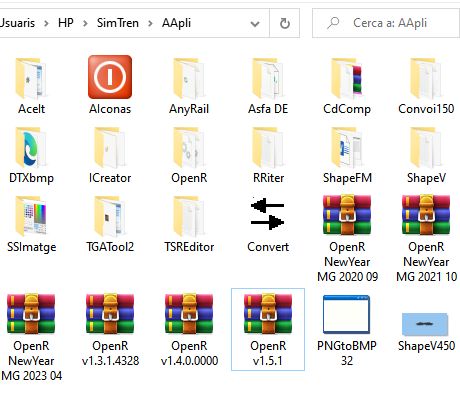Click the Cerca a: AApli search field
Viewport: 460px width, 396px height.
click(x=386, y=23)
